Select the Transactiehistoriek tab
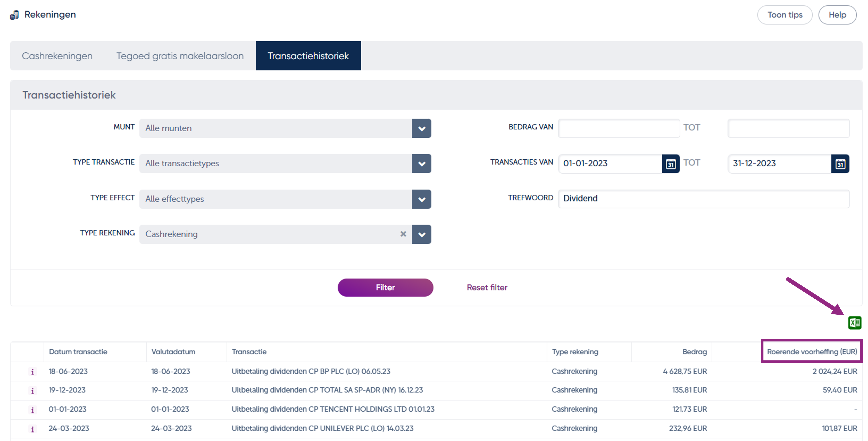The width and height of the screenshot is (868, 441). (x=308, y=56)
